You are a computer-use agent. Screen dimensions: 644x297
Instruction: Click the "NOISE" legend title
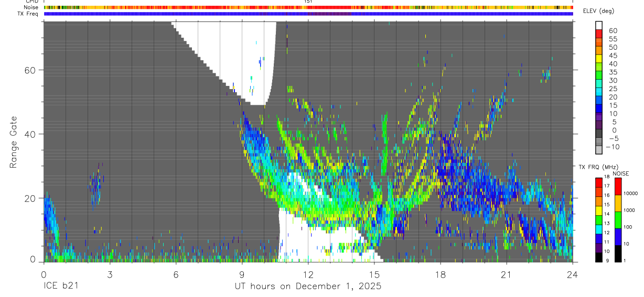(621, 173)
